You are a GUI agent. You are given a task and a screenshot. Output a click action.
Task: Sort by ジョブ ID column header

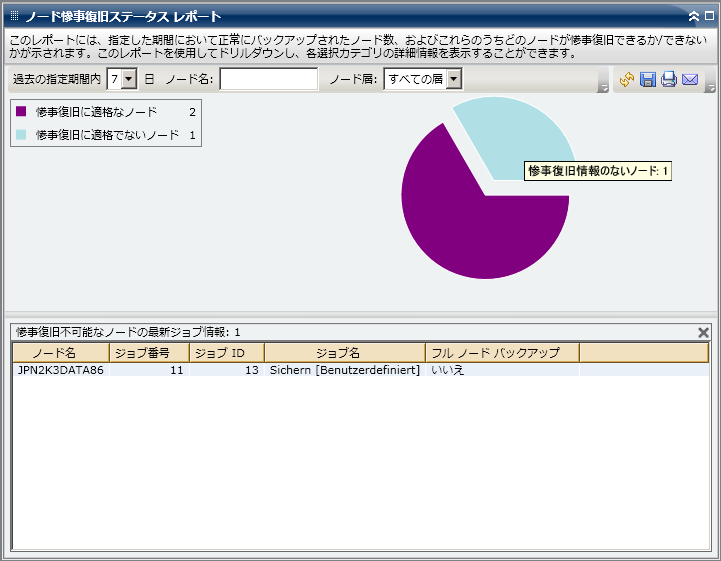click(x=226, y=353)
